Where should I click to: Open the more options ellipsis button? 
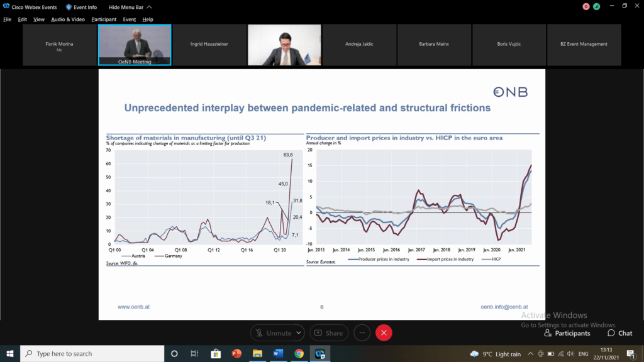pos(362,333)
